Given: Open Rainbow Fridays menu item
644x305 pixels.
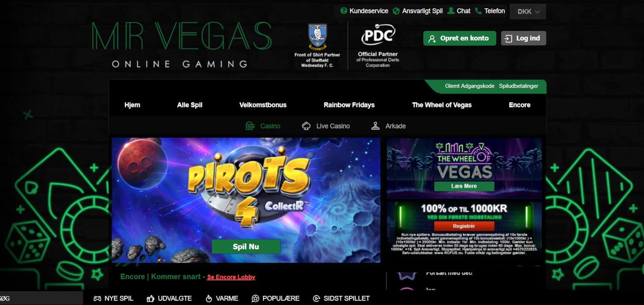Looking at the screenshot, I should tap(349, 105).
